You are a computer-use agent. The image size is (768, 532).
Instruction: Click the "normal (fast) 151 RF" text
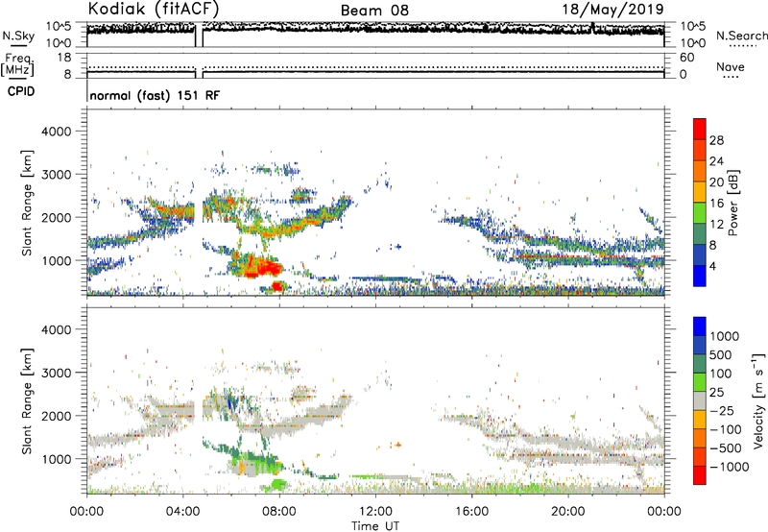point(155,95)
